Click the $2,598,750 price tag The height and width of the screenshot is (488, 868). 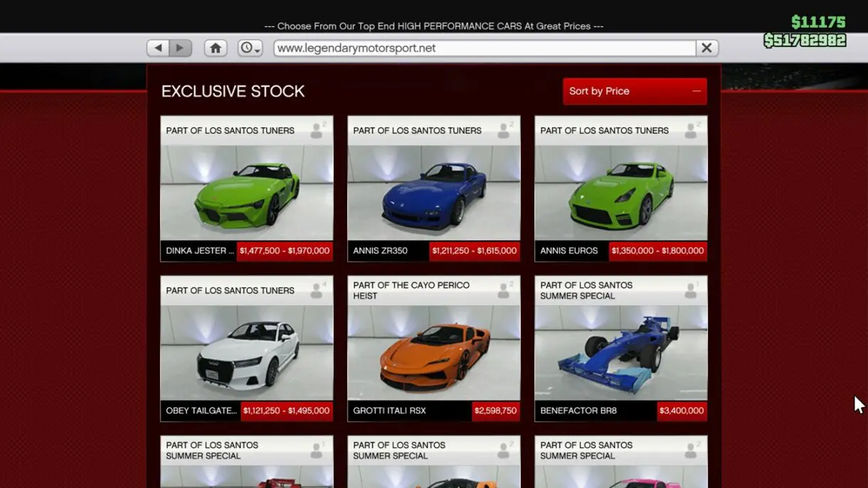pos(496,410)
